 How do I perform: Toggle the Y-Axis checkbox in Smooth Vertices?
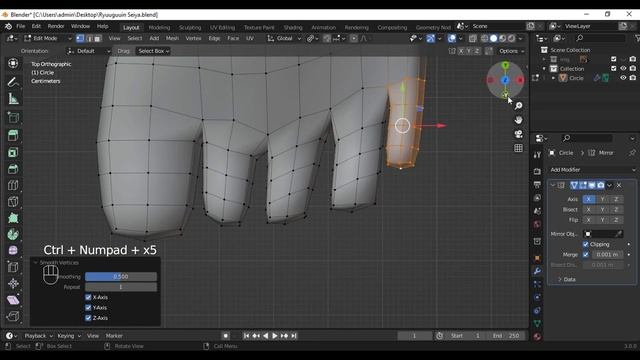coord(88,307)
